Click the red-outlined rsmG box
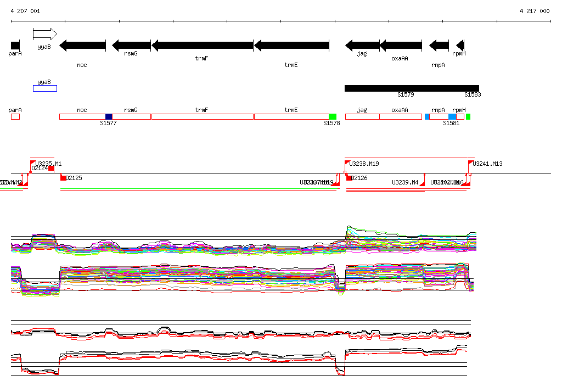Viewport: 562px width, 392px height. pos(132,116)
